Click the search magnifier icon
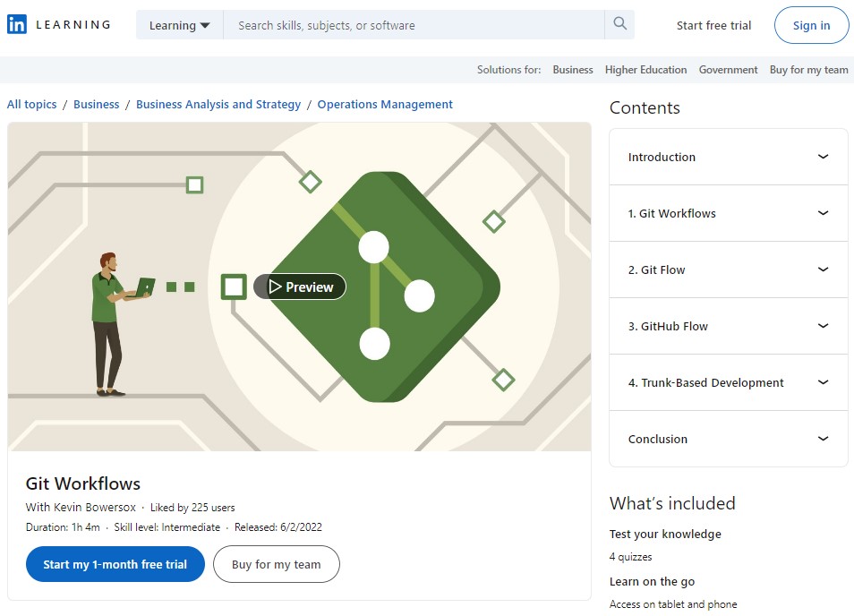Image resolution: width=854 pixels, height=616 pixels. point(619,24)
